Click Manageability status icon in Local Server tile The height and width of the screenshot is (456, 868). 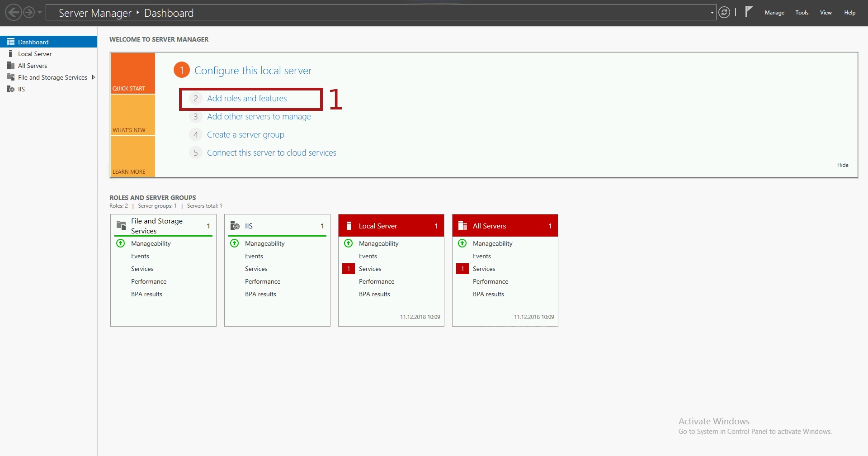(x=348, y=243)
